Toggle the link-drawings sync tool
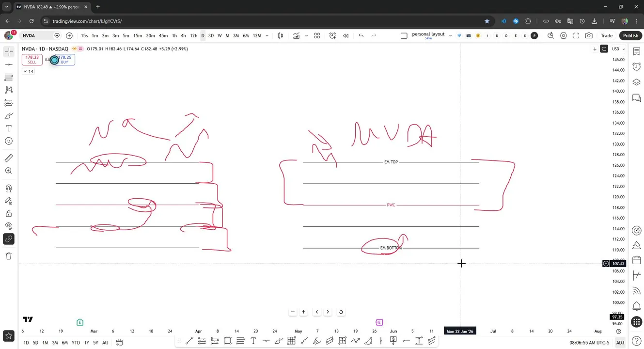644x349 pixels. coord(9,239)
